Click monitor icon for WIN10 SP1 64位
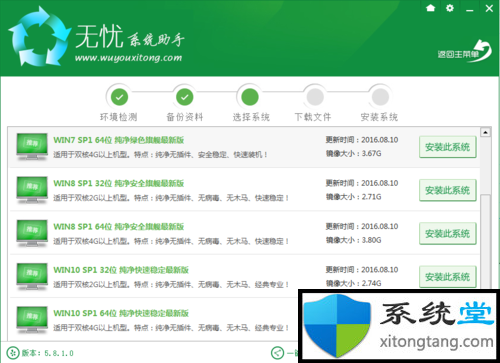This screenshot has width=500, height=363. (32, 320)
